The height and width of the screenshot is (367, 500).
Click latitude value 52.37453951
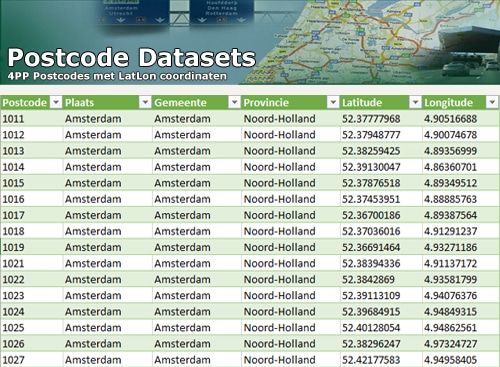click(371, 199)
